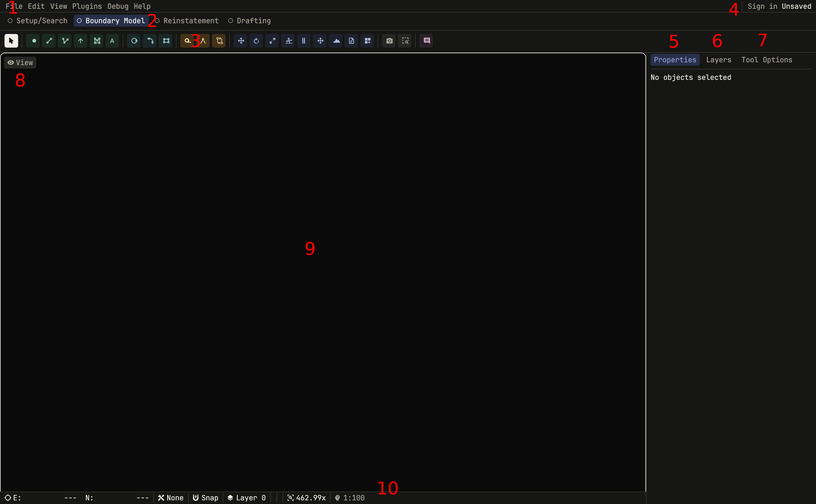Image resolution: width=816 pixels, height=504 pixels.
Task: Open the None tool indicator in status bar
Action: (x=171, y=498)
